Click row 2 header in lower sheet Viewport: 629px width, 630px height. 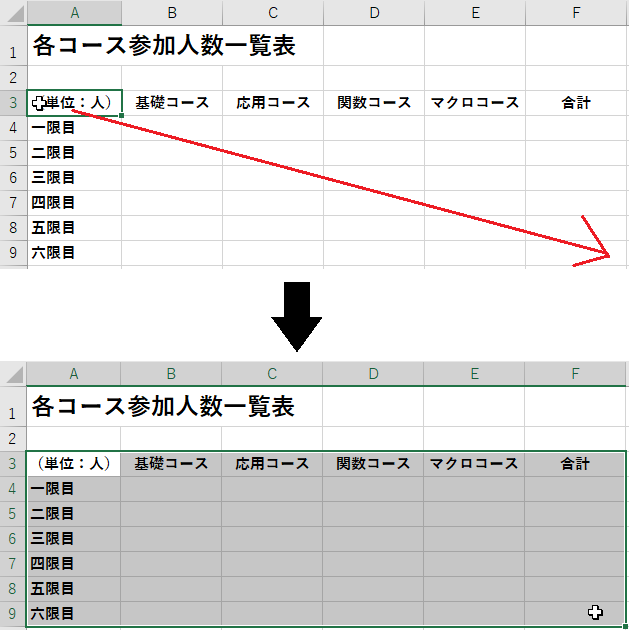[x=13, y=439]
